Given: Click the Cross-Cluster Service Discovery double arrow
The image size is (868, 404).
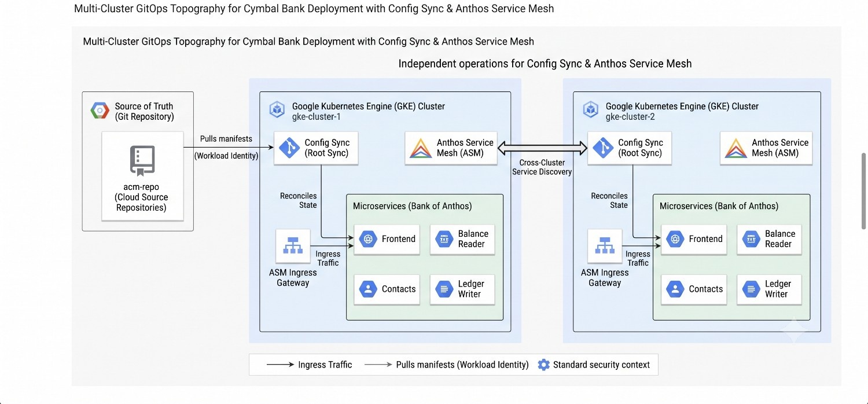Looking at the screenshot, I should point(542,149).
